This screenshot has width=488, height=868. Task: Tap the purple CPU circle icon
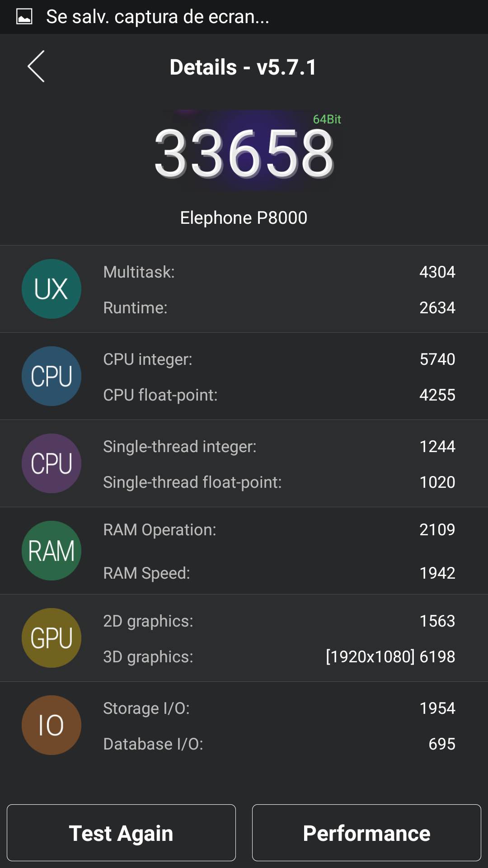pyautogui.click(x=52, y=463)
